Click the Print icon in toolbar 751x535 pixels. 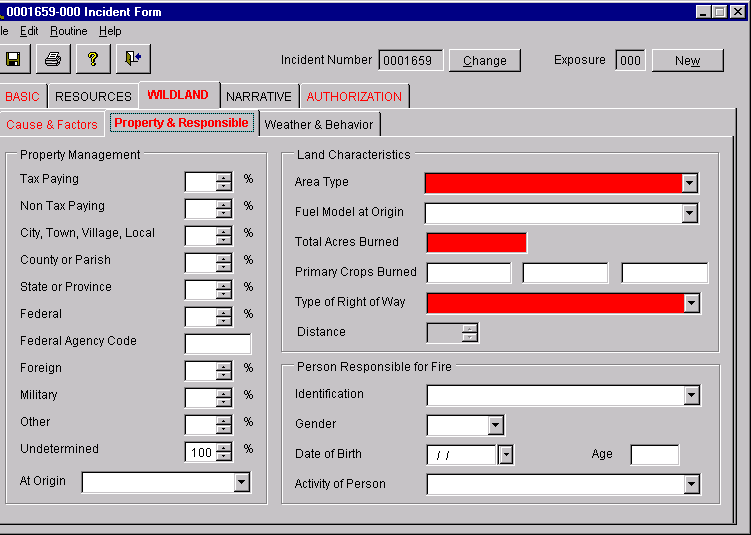[x=53, y=59]
